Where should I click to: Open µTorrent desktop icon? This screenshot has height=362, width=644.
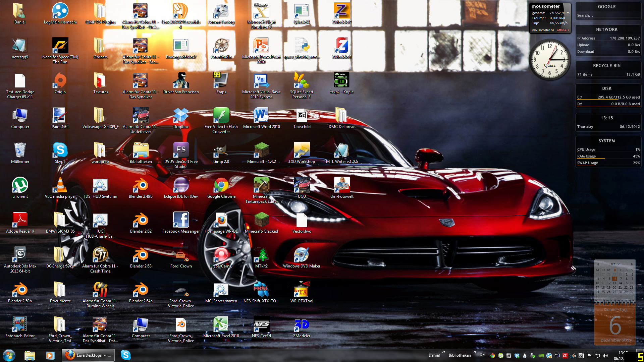(20, 188)
